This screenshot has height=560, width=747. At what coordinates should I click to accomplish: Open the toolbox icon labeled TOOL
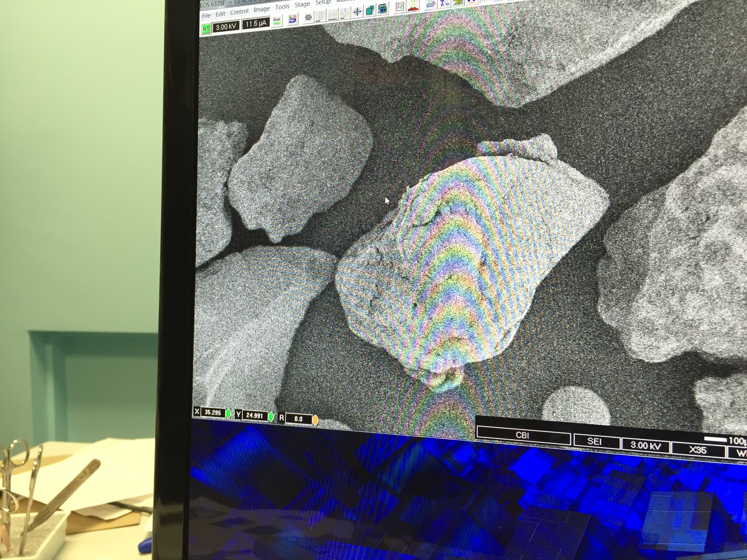coord(293,19)
